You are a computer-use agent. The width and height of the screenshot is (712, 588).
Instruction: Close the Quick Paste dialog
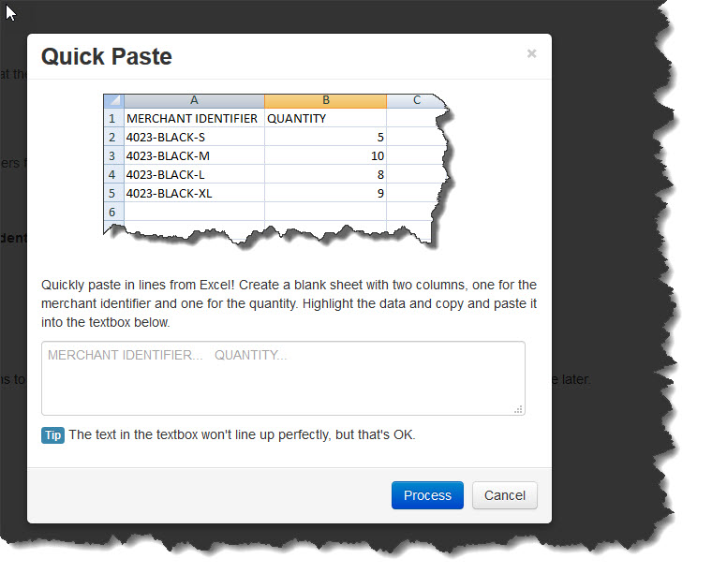coord(531,54)
